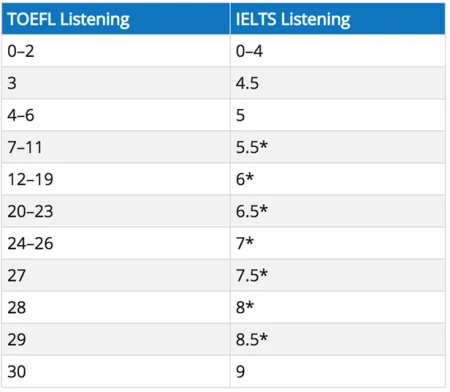Select the TOEFL score cell 0–2
The width and height of the screenshot is (450, 392).
tap(116, 50)
